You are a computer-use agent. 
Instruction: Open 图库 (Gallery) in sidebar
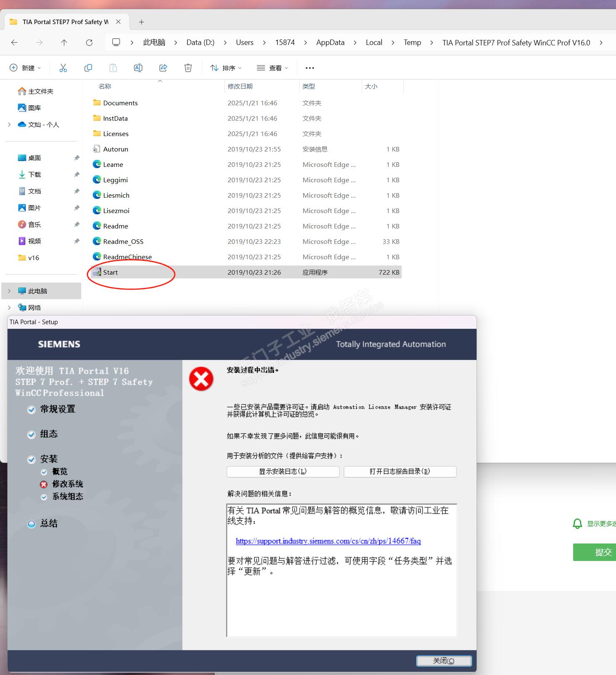(x=30, y=108)
